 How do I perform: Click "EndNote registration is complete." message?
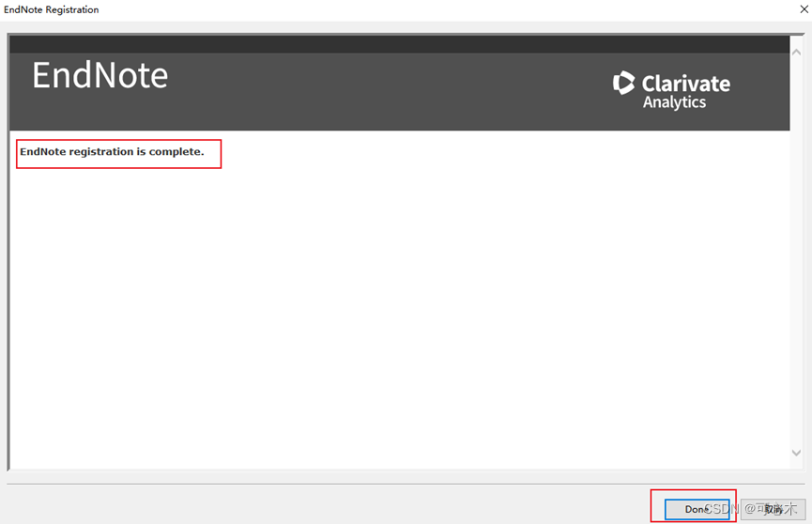112,152
